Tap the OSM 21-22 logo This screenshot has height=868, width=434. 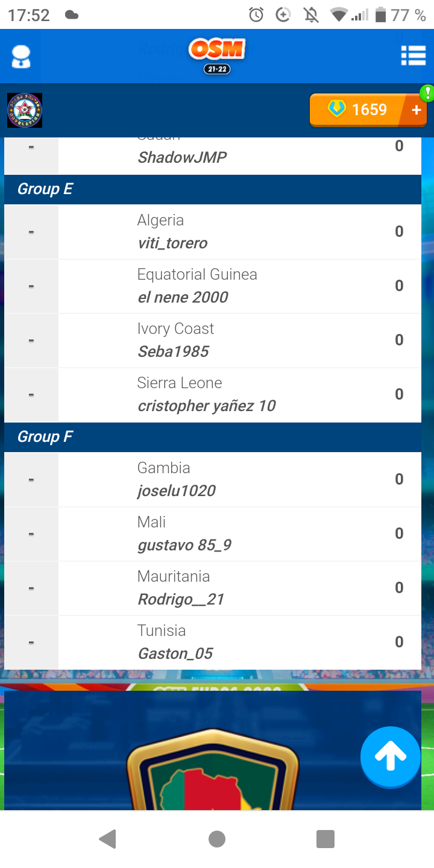click(x=217, y=55)
